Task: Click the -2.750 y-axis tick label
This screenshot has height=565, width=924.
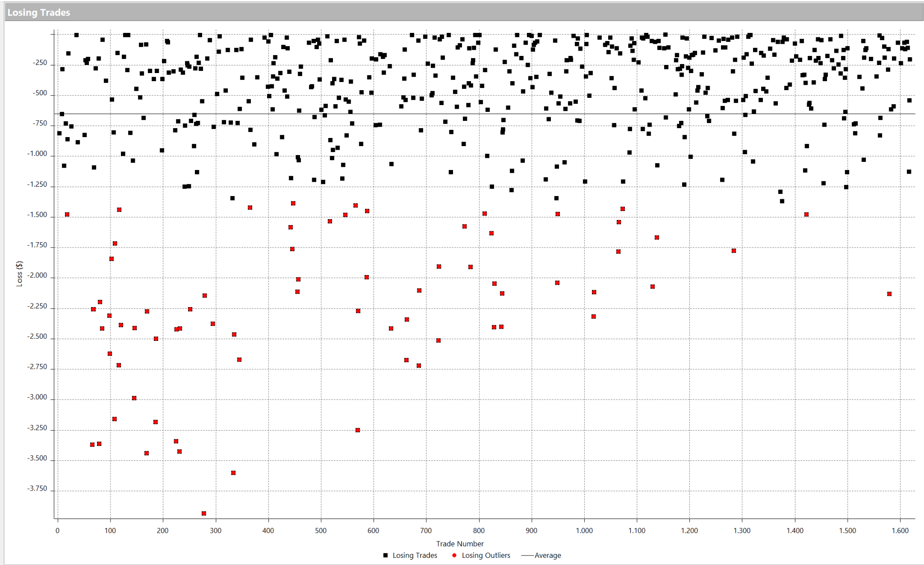Action: [37, 367]
